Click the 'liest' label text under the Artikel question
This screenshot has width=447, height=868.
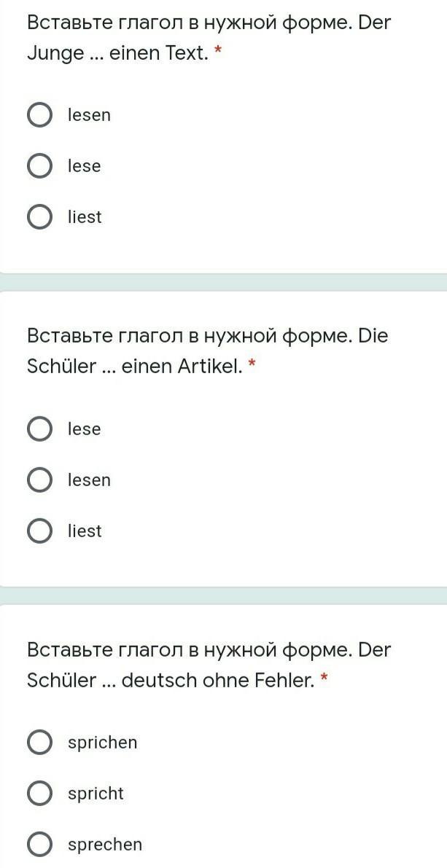coord(85,531)
